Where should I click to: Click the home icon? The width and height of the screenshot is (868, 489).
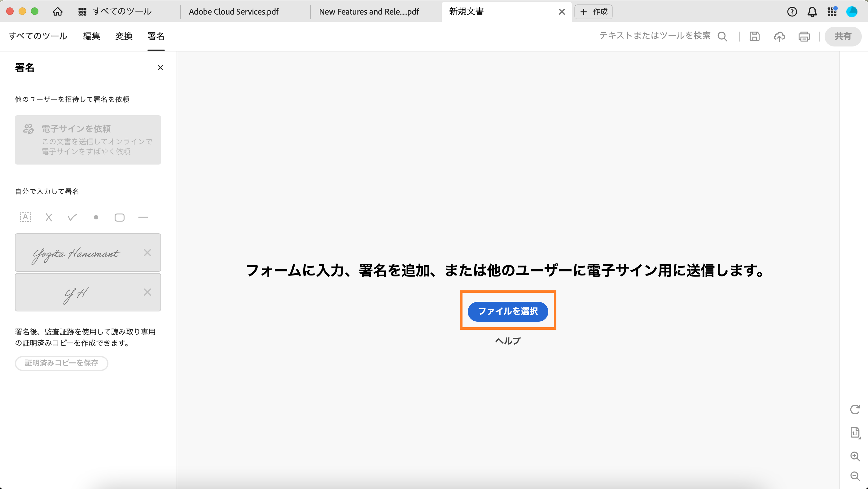point(58,12)
